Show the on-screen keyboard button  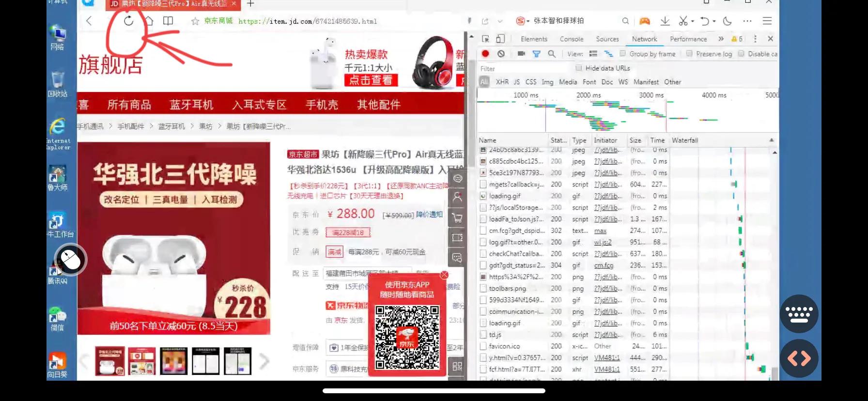[799, 314]
